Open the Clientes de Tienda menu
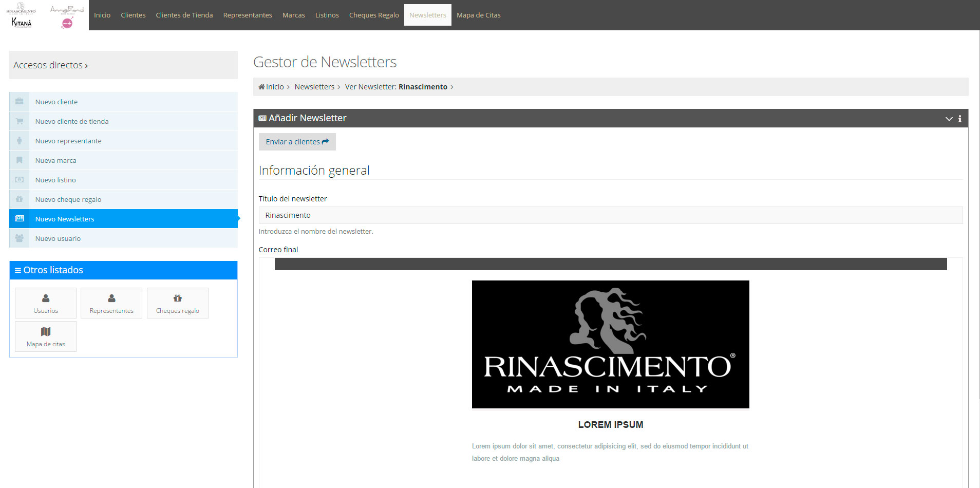This screenshot has width=980, height=488. 184,15
